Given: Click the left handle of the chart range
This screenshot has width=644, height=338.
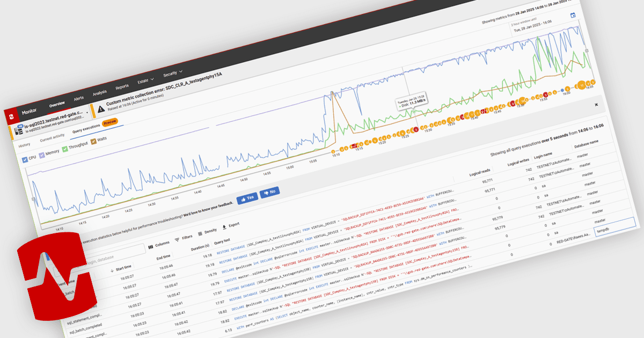Looking at the screenshot, I should (33, 200).
